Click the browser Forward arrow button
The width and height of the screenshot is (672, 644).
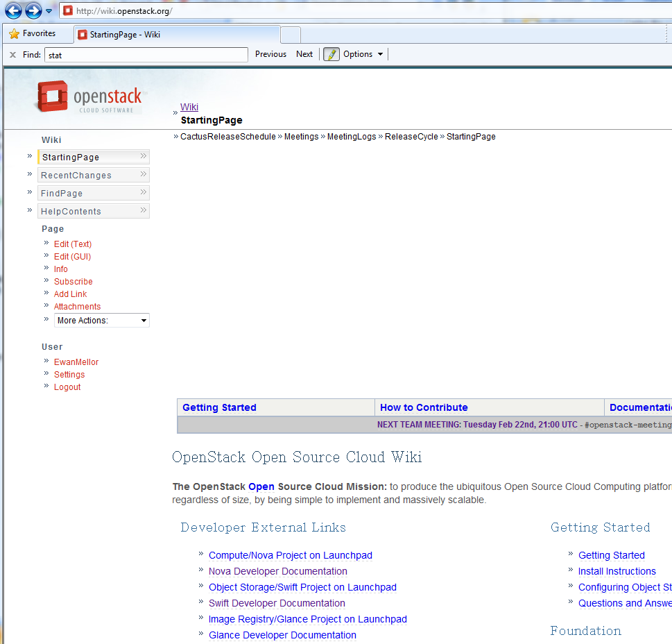pos(33,10)
